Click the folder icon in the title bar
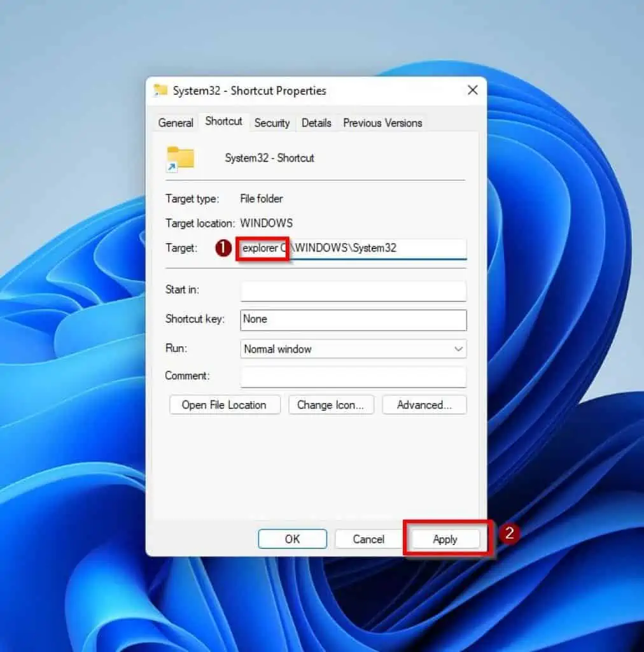The height and width of the screenshot is (652, 644). click(161, 90)
